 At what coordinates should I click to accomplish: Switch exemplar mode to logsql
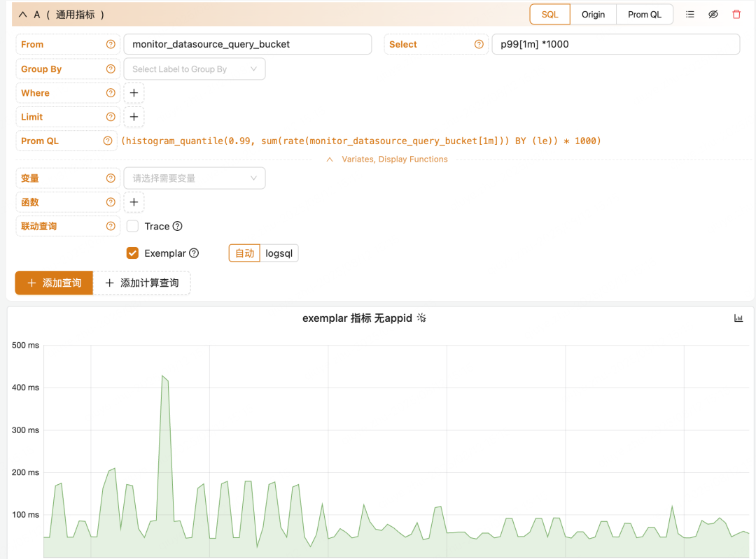279,253
